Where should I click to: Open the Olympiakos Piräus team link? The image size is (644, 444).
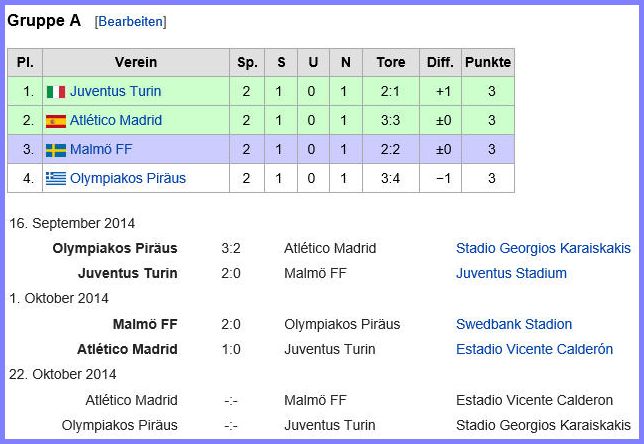click(x=128, y=178)
